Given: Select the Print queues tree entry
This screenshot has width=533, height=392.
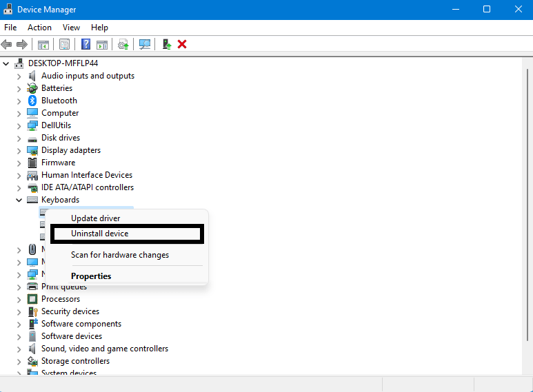Looking at the screenshot, I should [x=64, y=287].
